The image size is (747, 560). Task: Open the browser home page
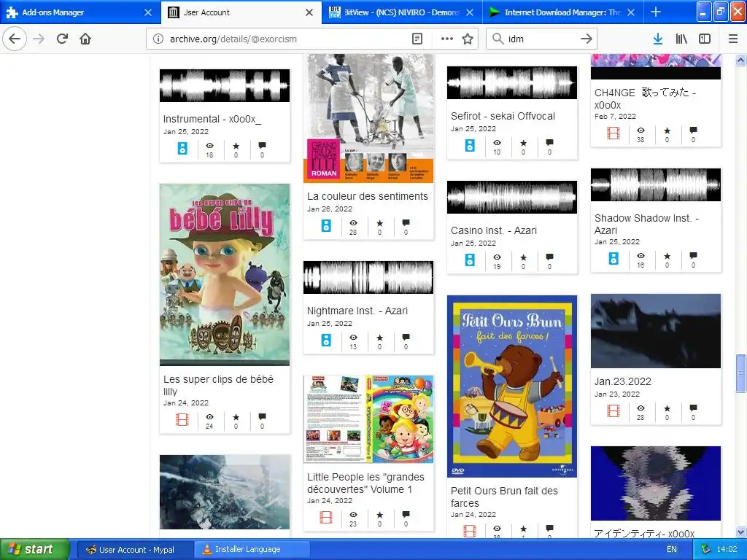[x=85, y=39]
